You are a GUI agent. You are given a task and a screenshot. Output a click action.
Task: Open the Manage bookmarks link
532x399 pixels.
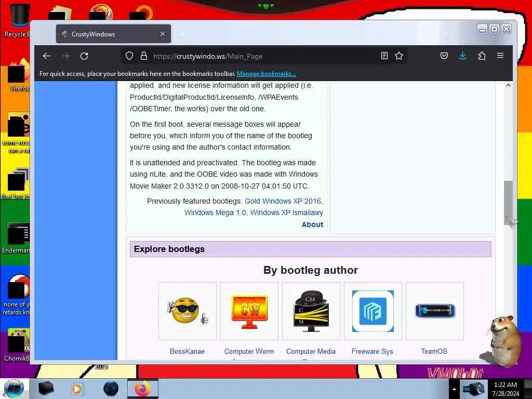(267, 74)
